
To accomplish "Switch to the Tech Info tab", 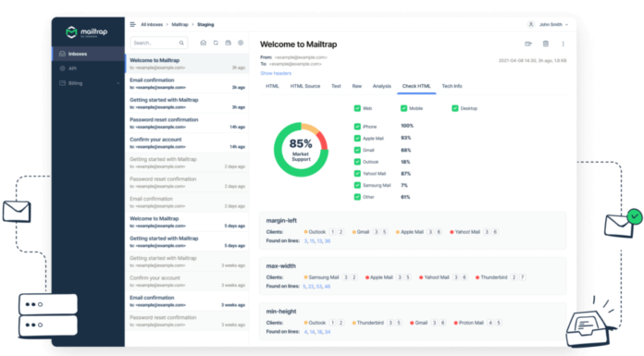I will [x=452, y=86].
